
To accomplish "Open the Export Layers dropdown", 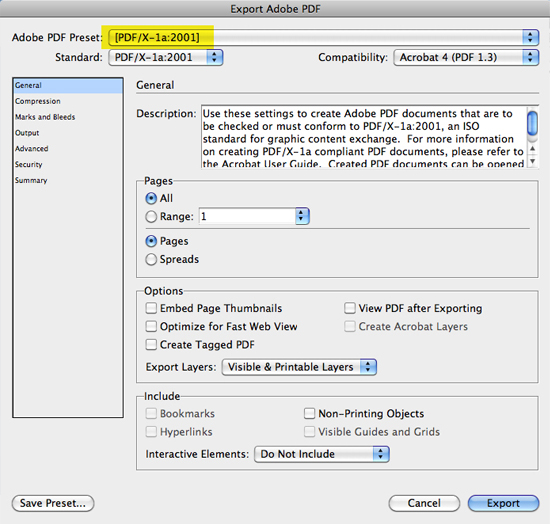I will (x=299, y=367).
